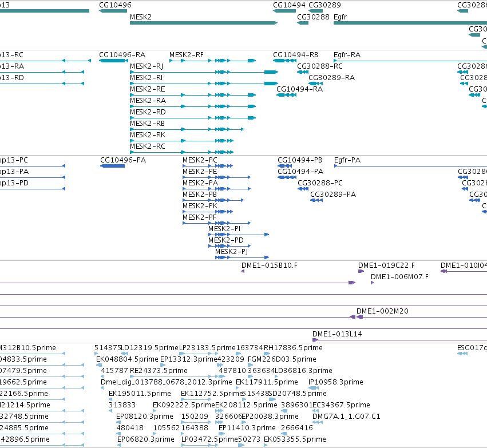The image size is (487, 448).
Task: Select the CG10494-RA transcript label
Action: [x=299, y=89]
